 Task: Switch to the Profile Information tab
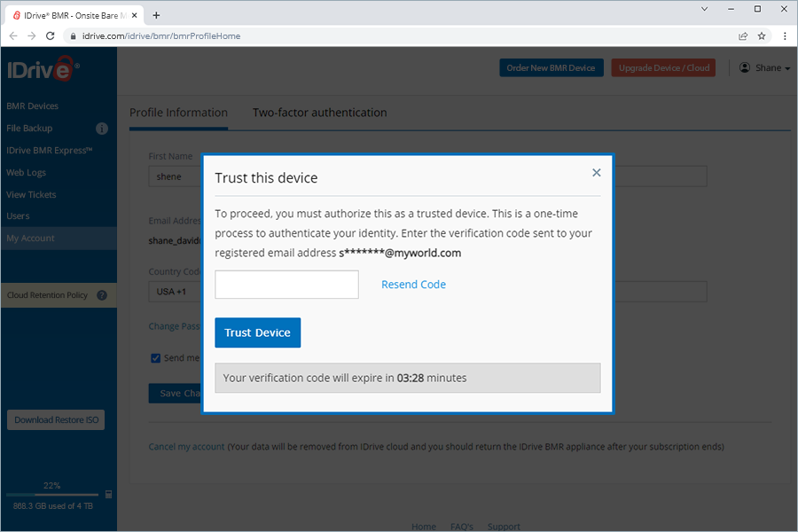pos(178,113)
